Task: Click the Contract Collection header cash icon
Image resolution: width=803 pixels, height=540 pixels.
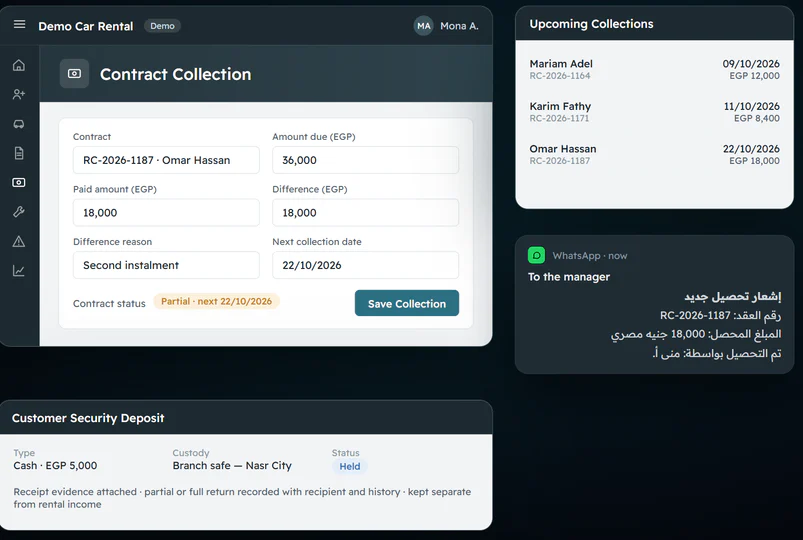Action: click(74, 74)
